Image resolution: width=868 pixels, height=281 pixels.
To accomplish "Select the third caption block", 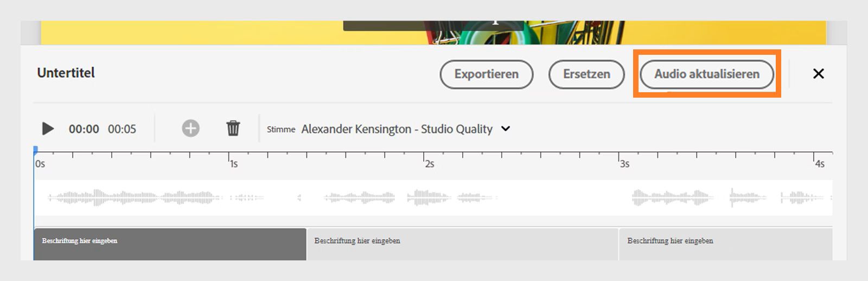I will click(x=725, y=244).
